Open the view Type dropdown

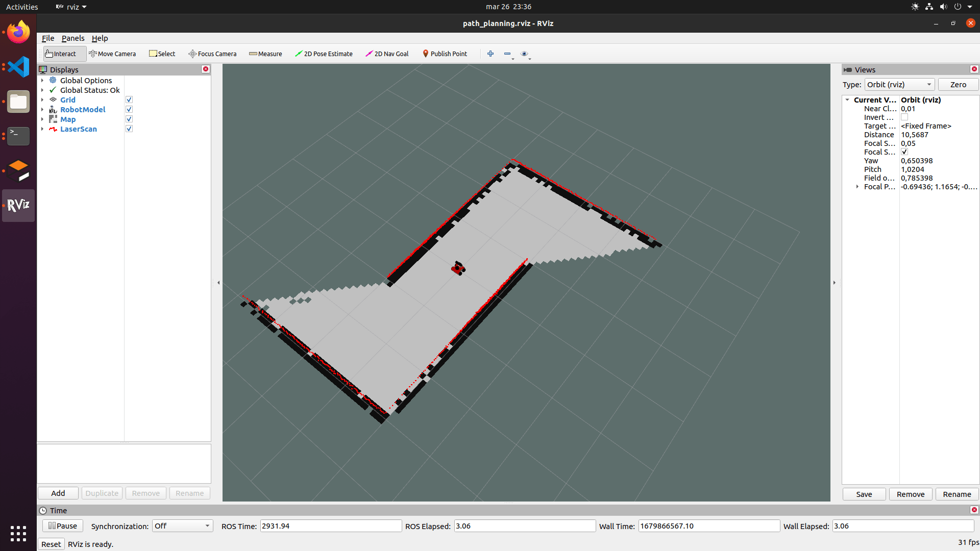[899, 85]
